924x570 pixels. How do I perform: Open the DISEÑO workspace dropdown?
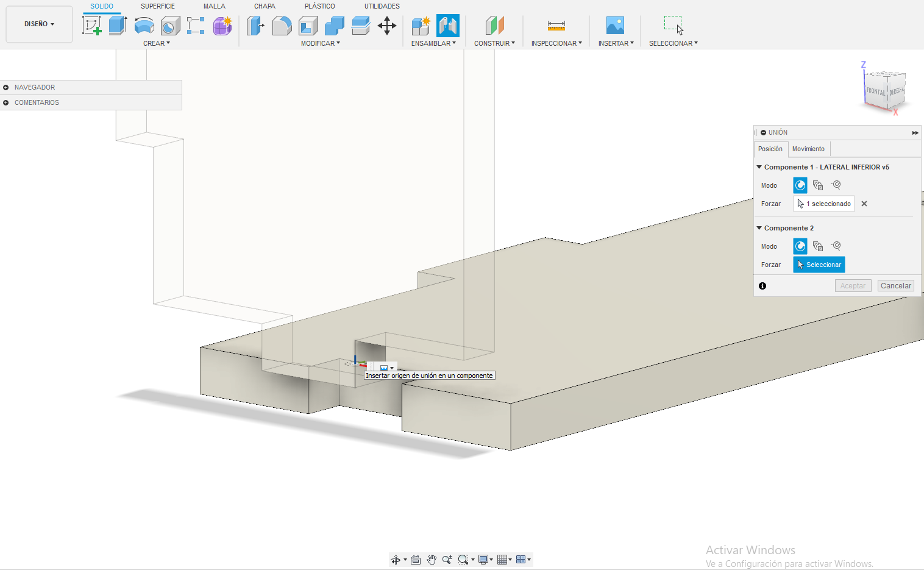coord(39,24)
